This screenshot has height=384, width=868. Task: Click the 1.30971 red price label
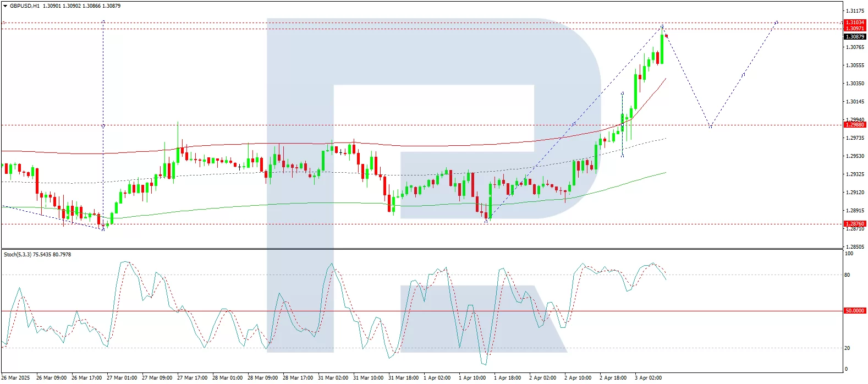(854, 29)
